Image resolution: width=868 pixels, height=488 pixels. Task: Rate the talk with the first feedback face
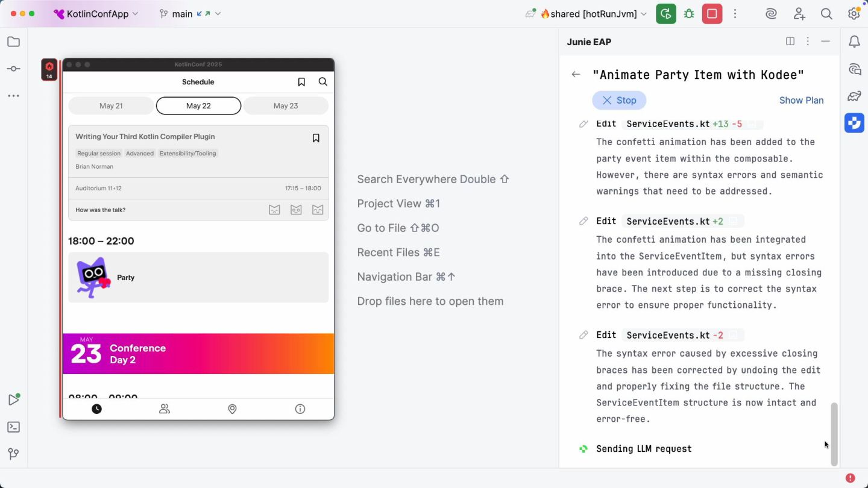click(x=274, y=210)
